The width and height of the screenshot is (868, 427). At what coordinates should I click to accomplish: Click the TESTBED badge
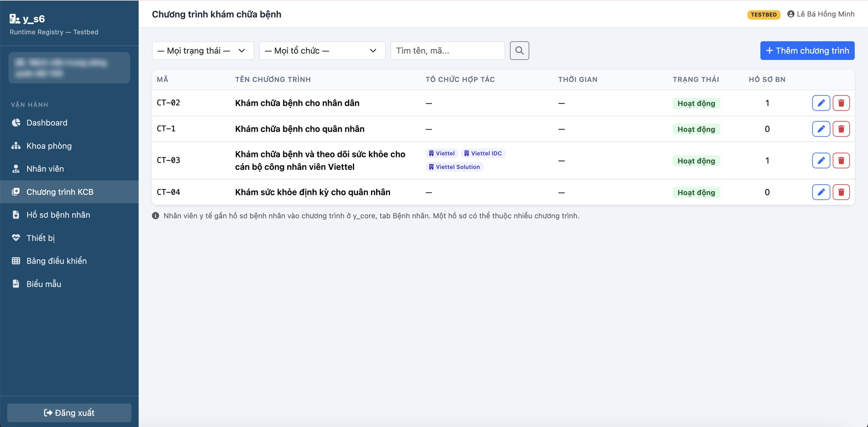[763, 15]
